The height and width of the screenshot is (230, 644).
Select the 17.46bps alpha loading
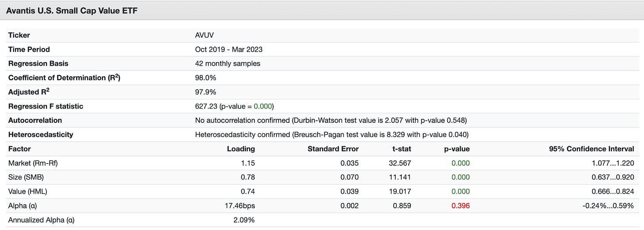(240, 206)
